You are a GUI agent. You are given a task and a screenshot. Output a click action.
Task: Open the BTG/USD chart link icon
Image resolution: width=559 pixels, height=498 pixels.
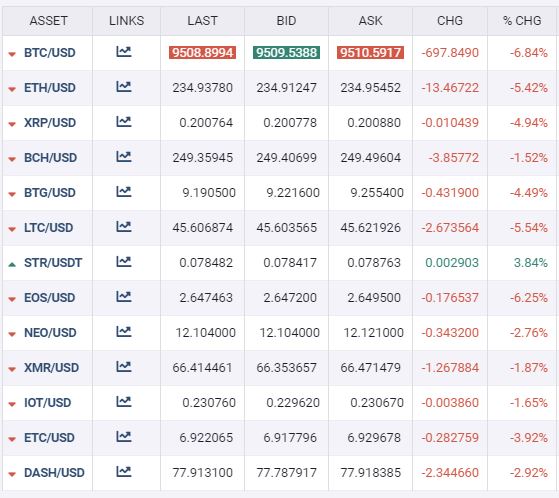click(x=124, y=192)
